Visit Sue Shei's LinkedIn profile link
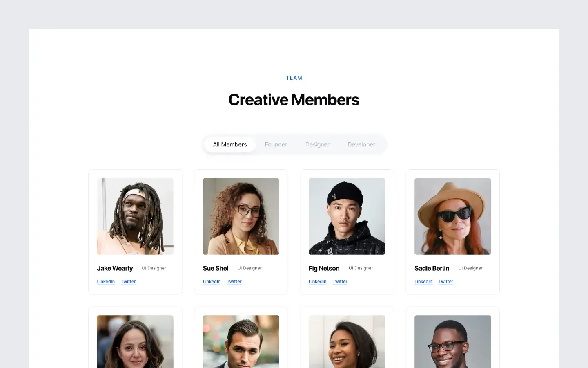The image size is (588, 368). pos(212,281)
